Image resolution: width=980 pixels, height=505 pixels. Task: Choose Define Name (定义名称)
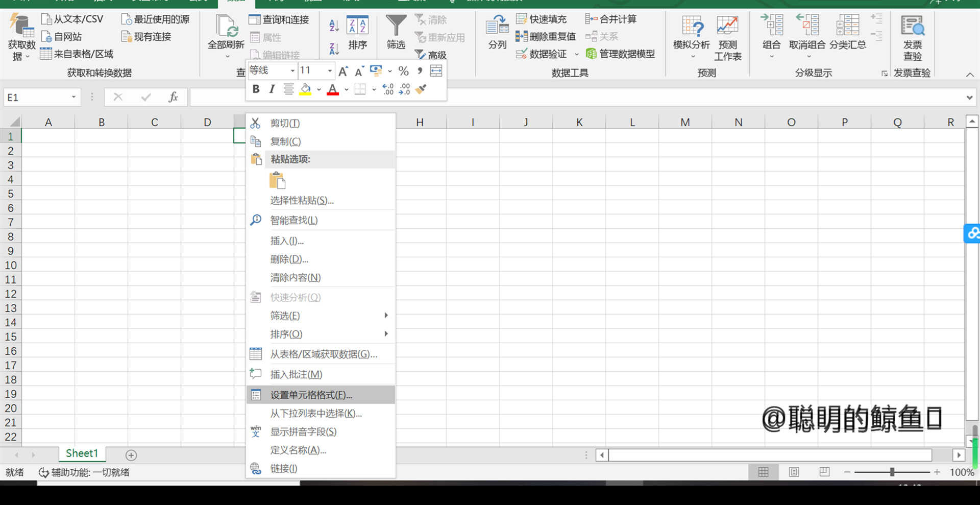tap(321, 450)
